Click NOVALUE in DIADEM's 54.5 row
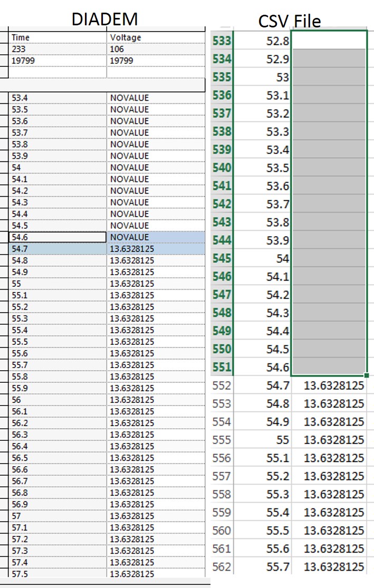 point(156,226)
